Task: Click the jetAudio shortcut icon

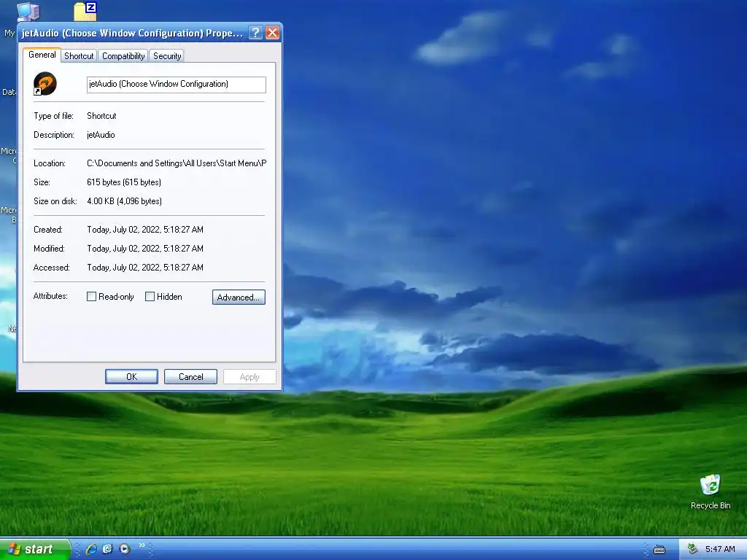Action: [45, 84]
